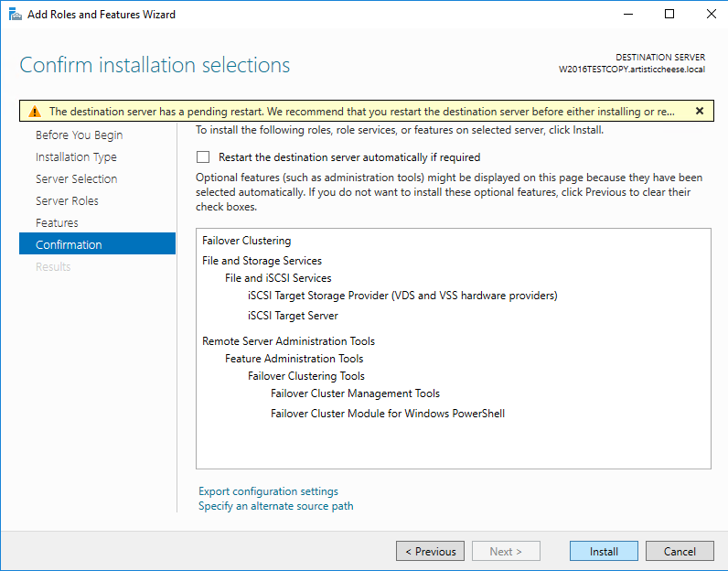Enable automatic restart of destination server

203,157
